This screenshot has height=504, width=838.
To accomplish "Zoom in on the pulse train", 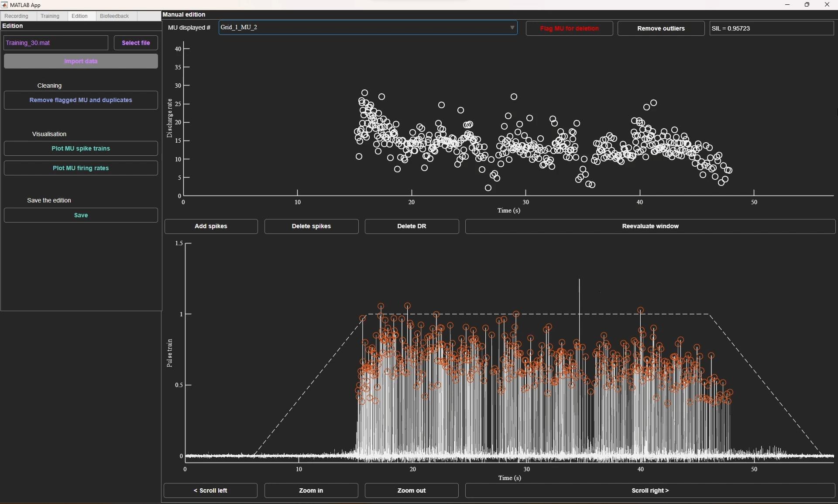I will point(311,491).
